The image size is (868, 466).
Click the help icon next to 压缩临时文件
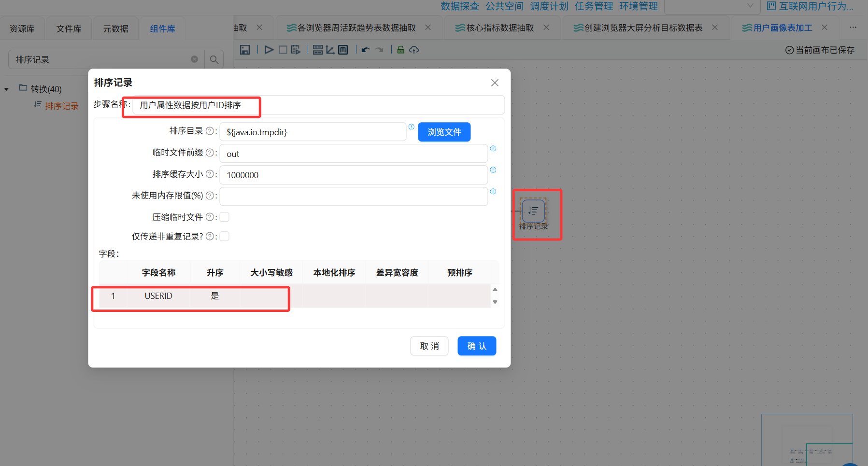pos(210,217)
